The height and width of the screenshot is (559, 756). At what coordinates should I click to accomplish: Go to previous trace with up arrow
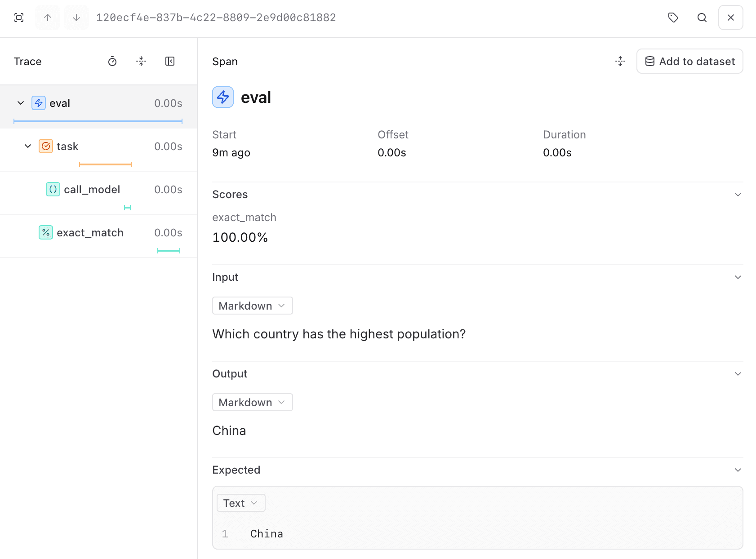pos(48,18)
